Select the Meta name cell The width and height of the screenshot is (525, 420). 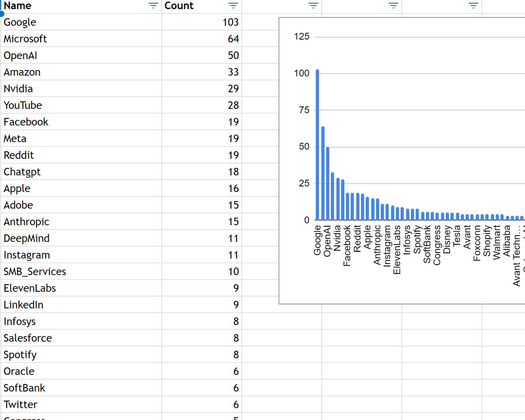tap(81, 139)
